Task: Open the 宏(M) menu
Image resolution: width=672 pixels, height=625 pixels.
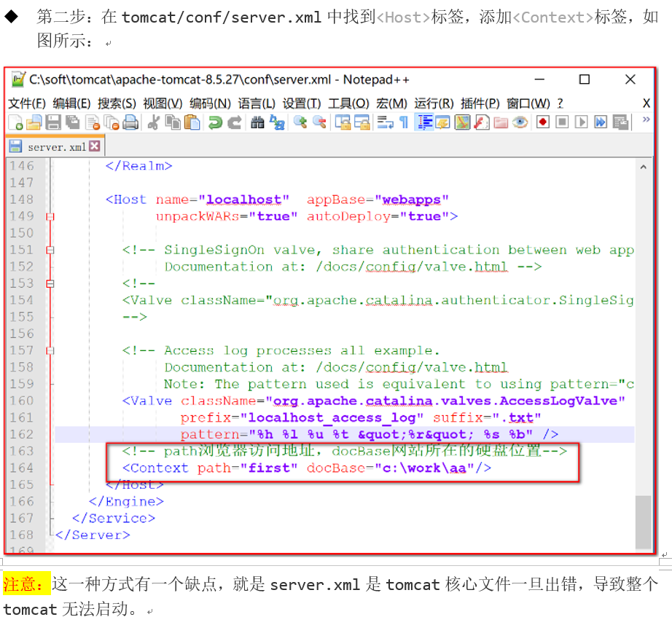Action: pos(391,103)
